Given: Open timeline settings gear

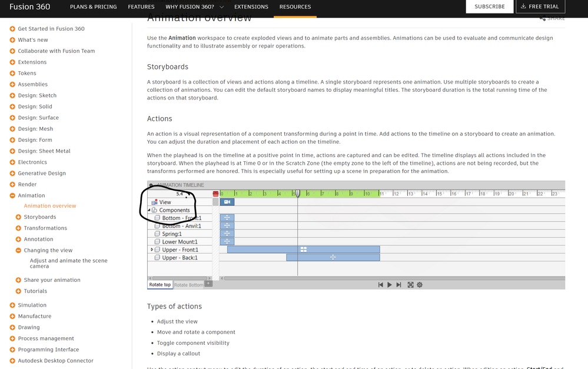Looking at the screenshot, I should 420,285.
